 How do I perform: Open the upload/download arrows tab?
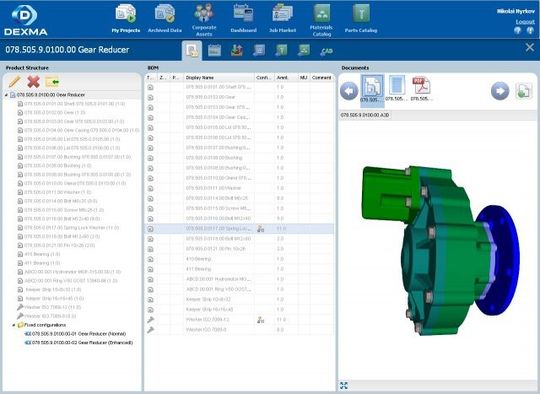237,51
